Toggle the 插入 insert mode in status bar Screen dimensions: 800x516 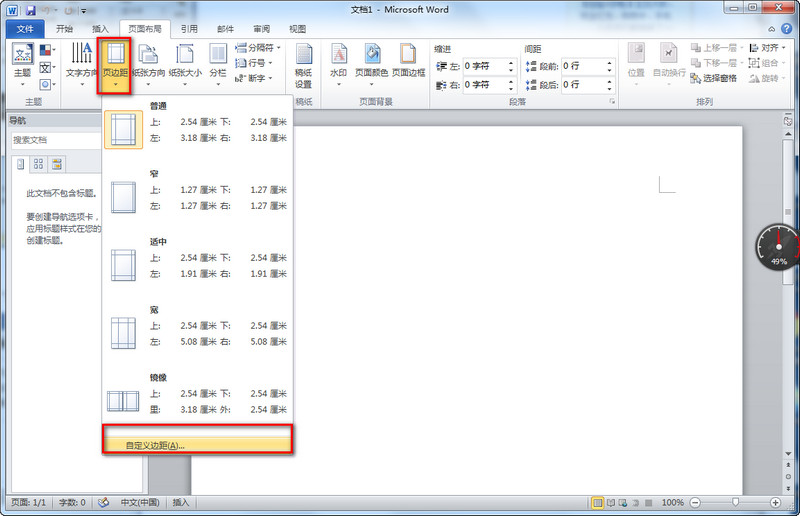point(181,502)
